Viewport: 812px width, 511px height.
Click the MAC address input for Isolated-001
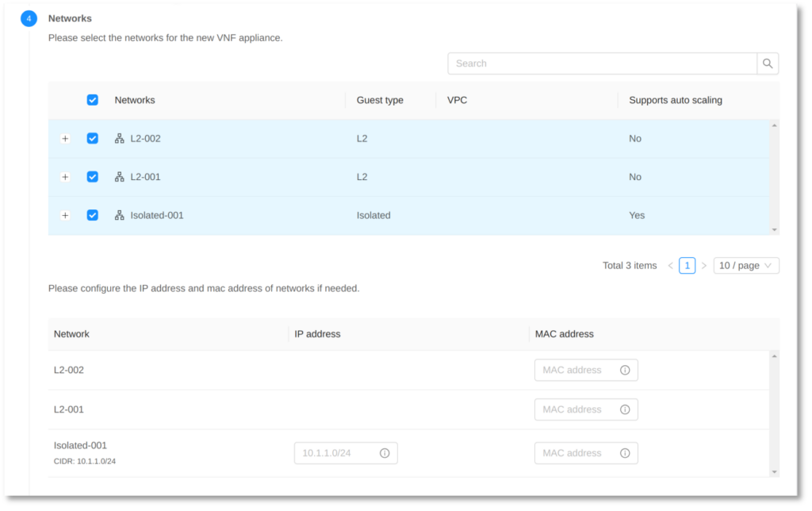point(586,453)
